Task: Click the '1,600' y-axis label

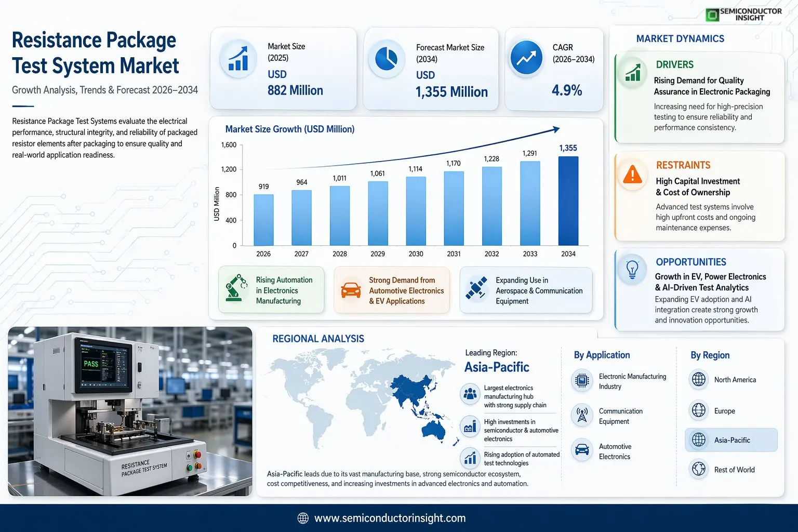Action: pos(229,145)
